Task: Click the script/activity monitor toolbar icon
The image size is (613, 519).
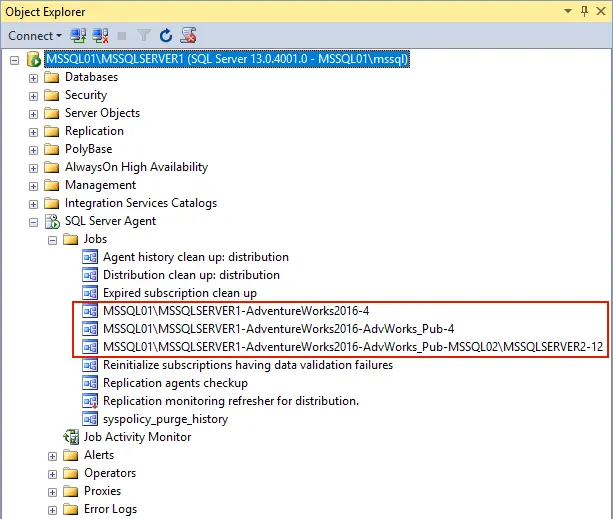Action: pos(188,36)
